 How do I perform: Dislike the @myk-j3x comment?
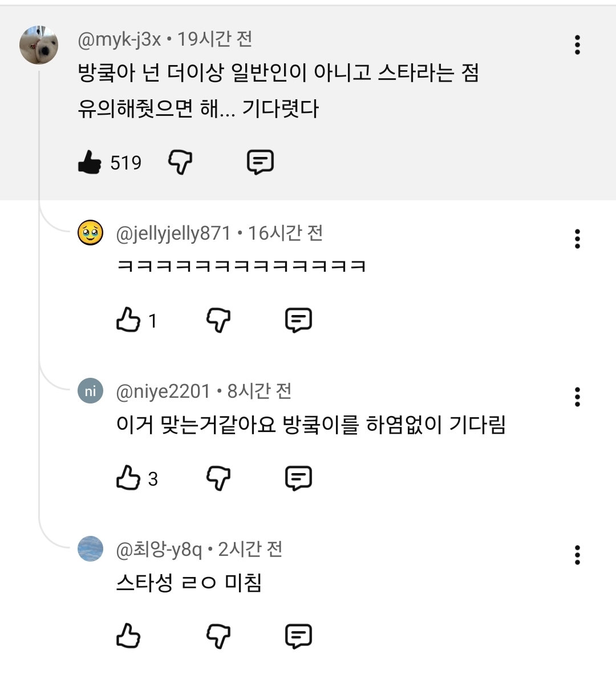(x=180, y=162)
